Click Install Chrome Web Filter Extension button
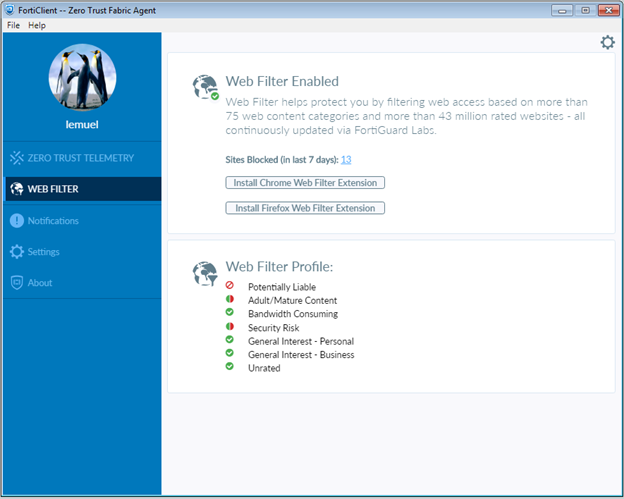 (x=305, y=183)
